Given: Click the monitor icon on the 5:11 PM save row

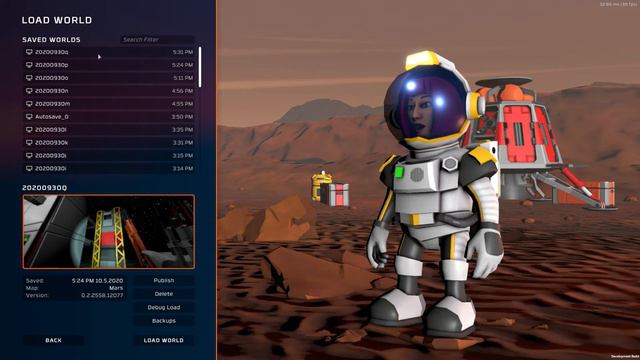Looking at the screenshot, I should coord(29,78).
